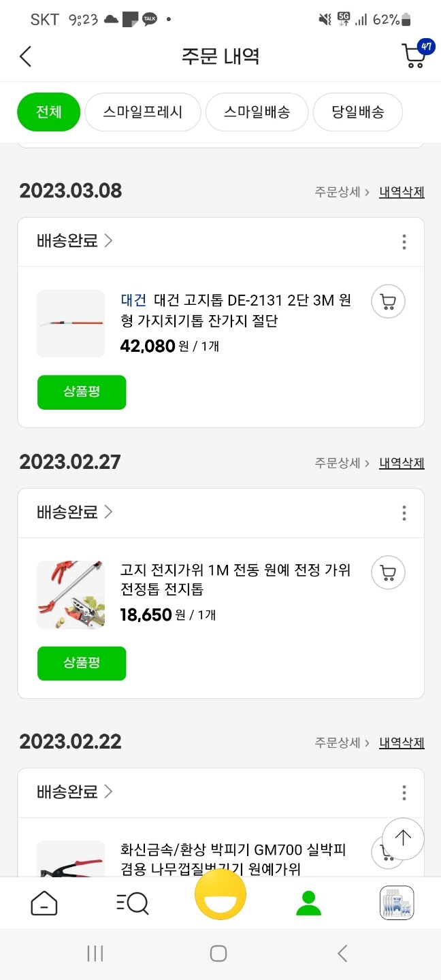Tap the back arrow to leave order history
This screenshot has width=441, height=980.
(x=25, y=56)
